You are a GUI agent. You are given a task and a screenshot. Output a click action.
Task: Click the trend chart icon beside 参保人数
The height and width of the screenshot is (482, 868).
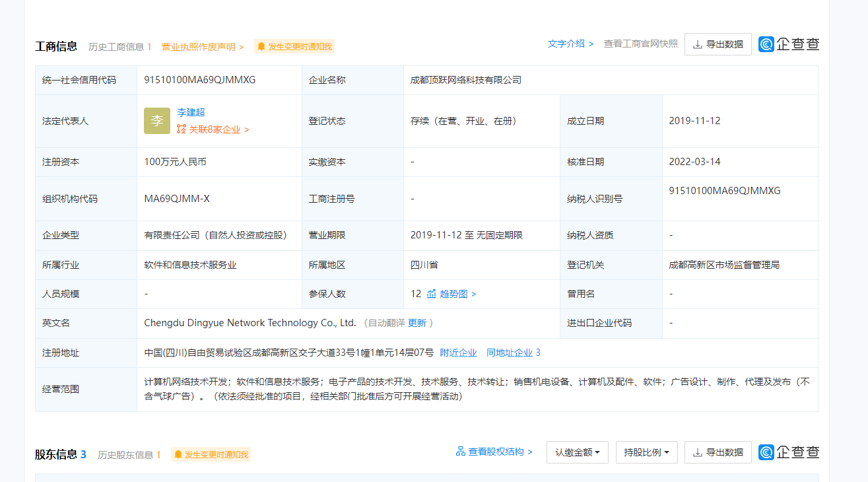[x=432, y=294]
